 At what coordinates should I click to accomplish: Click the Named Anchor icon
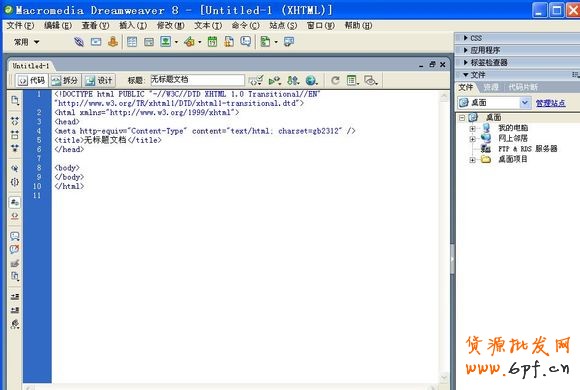coord(113,42)
